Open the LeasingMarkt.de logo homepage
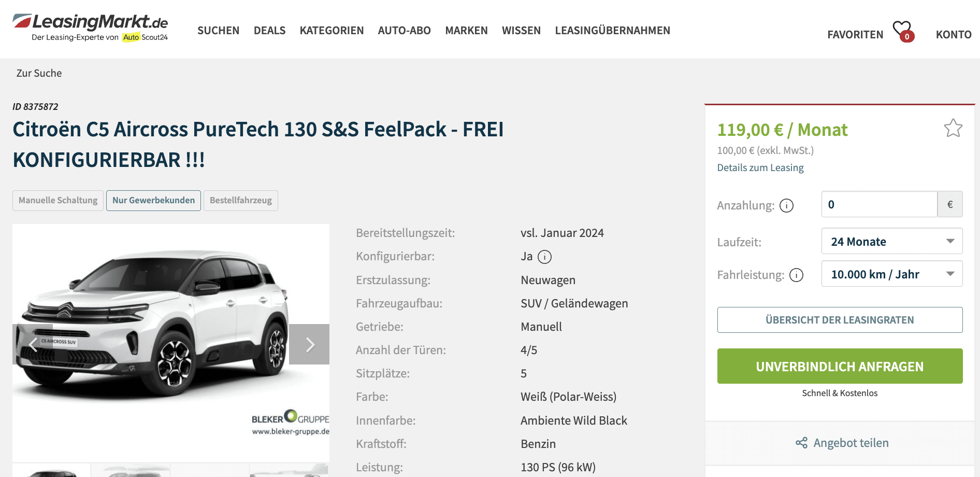Screen dimensions: 980x477 click(91, 27)
